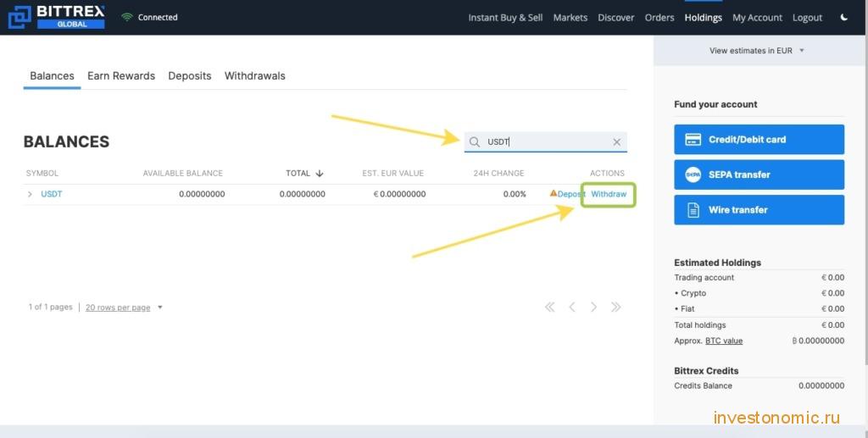
Task: Click the € 0.00000000 EUR value
Action: click(400, 194)
